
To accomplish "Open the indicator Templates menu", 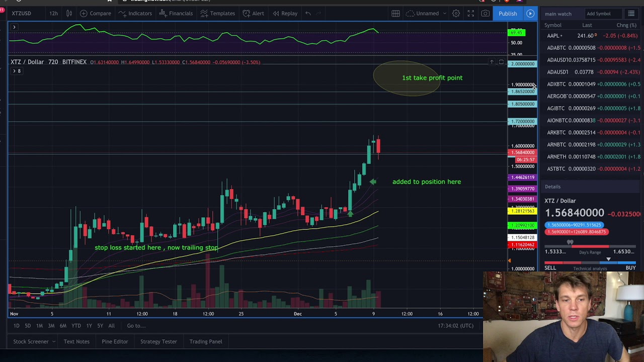I will pos(217,14).
